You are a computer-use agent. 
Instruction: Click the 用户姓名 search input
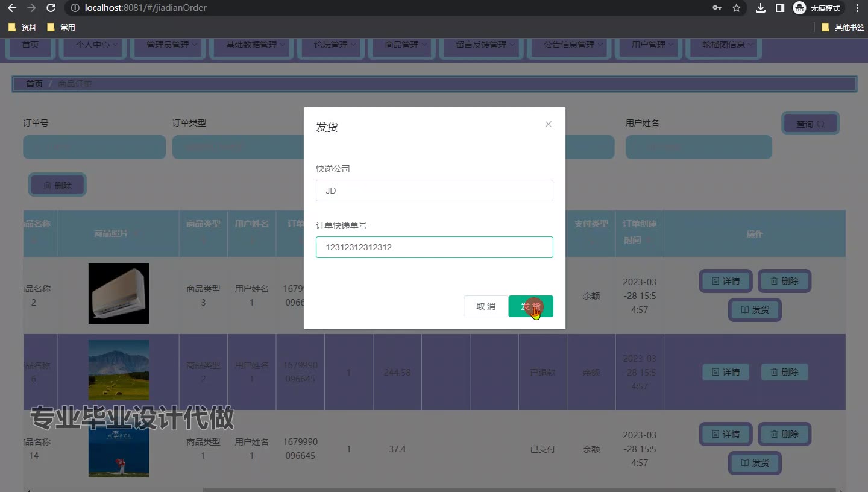(699, 147)
